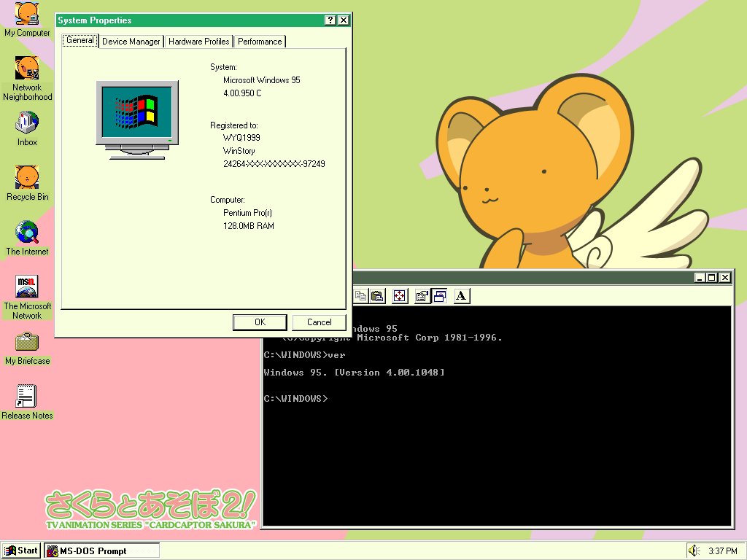Viewport: 747px width, 560px height.
Task: Click the 'Pentium Pro(r)' text
Action: 248,213
